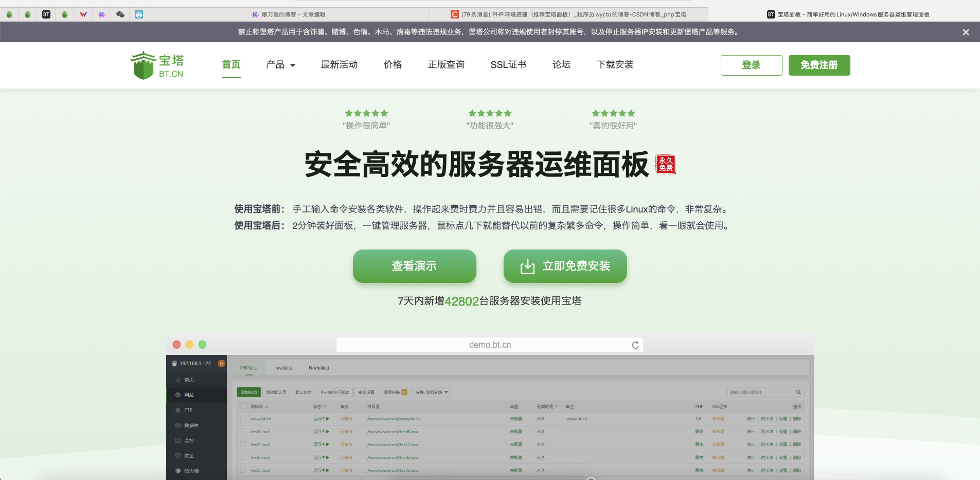This screenshot has width=980, height=480.
Task: Sort by 网站名 column arrow
Action: coord(266,406)
